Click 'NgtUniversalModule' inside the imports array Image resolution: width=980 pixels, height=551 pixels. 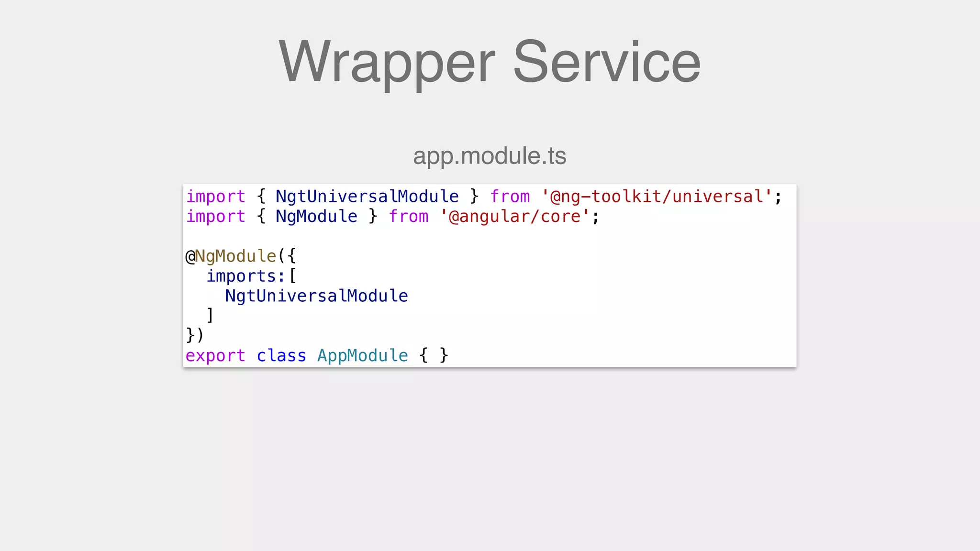[x=316, y=296]
